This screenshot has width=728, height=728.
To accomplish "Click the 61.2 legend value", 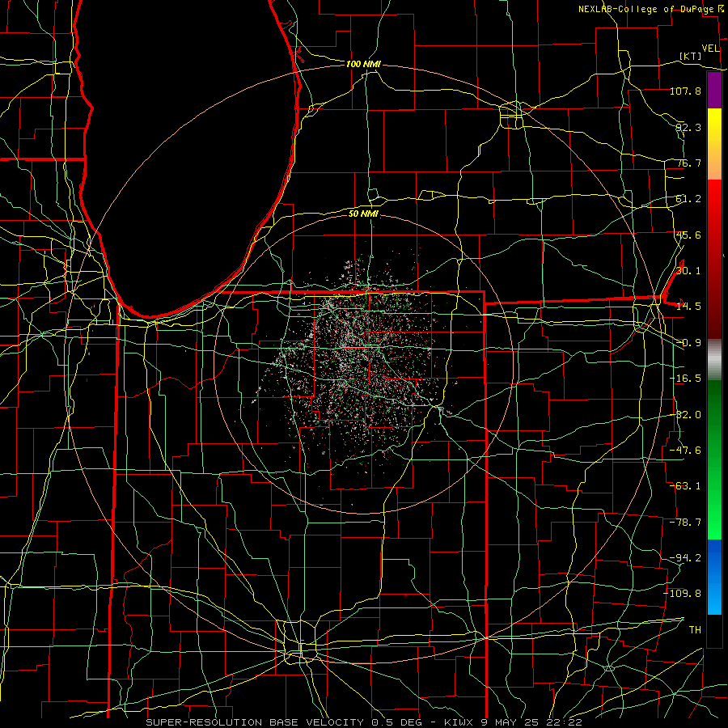I will (688, 199).
